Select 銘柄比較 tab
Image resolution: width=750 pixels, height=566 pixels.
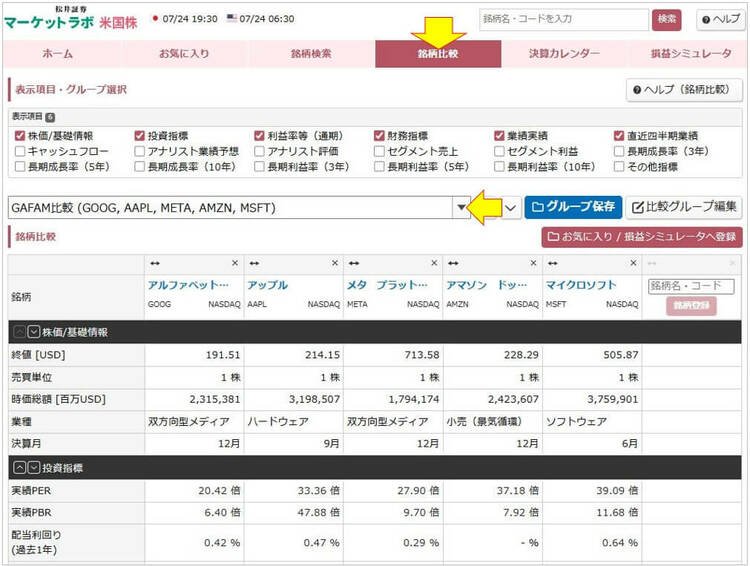click(x=438, y=54)
